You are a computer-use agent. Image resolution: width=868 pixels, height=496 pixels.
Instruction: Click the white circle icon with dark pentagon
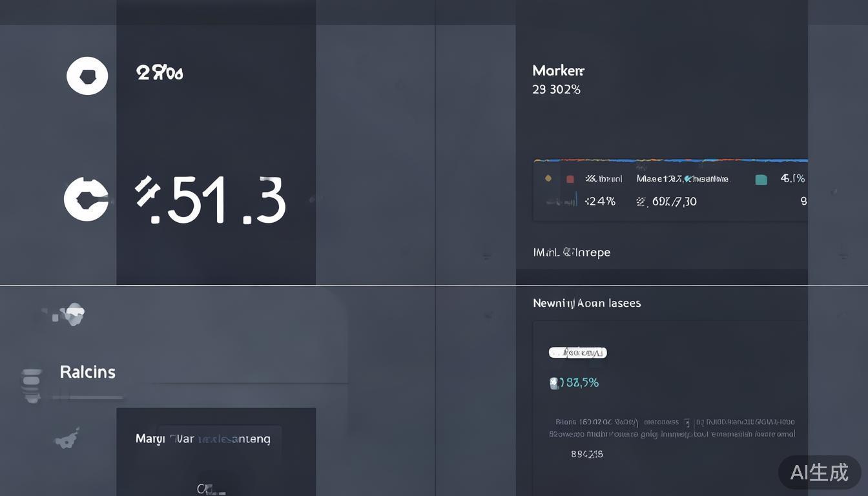[87, 76]
